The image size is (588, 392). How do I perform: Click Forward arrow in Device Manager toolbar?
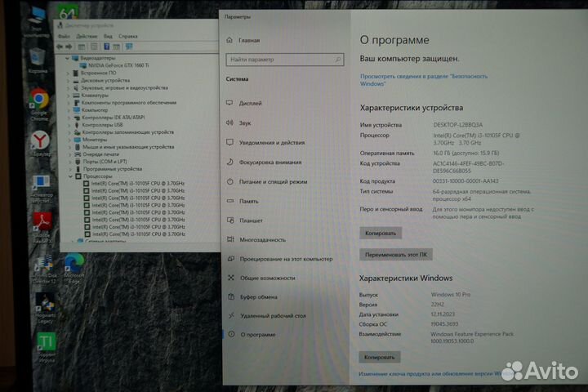tap(69, 47)
